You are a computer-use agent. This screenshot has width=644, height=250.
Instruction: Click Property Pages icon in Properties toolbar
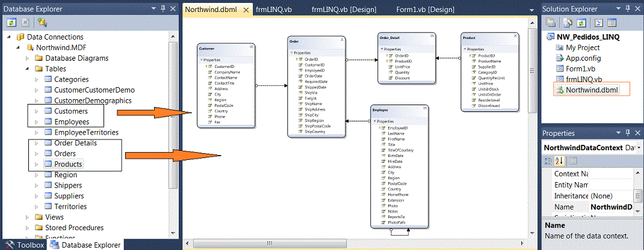pyautogui.click(x=572, y=160)
